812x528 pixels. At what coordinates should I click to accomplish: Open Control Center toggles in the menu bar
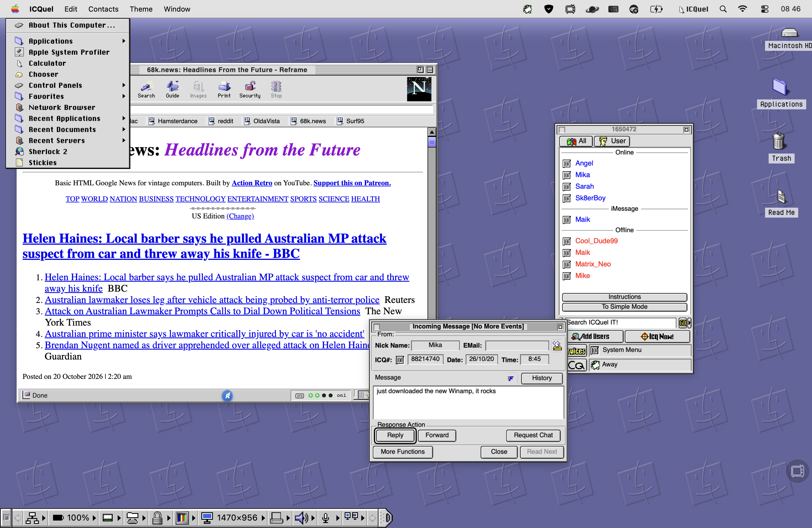764,9
